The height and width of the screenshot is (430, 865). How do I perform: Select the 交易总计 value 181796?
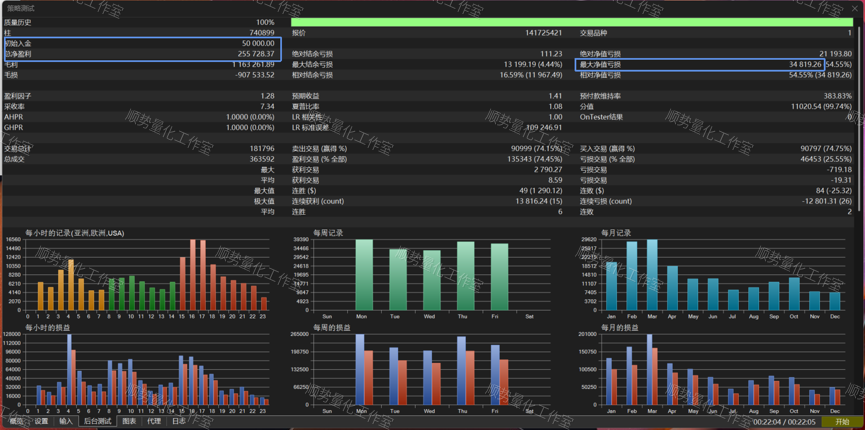point(262,148)
